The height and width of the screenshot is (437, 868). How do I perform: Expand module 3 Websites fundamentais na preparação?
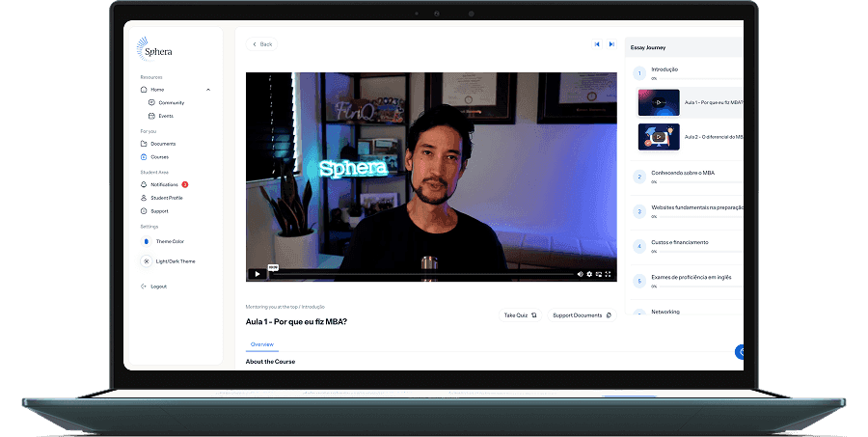688,211
